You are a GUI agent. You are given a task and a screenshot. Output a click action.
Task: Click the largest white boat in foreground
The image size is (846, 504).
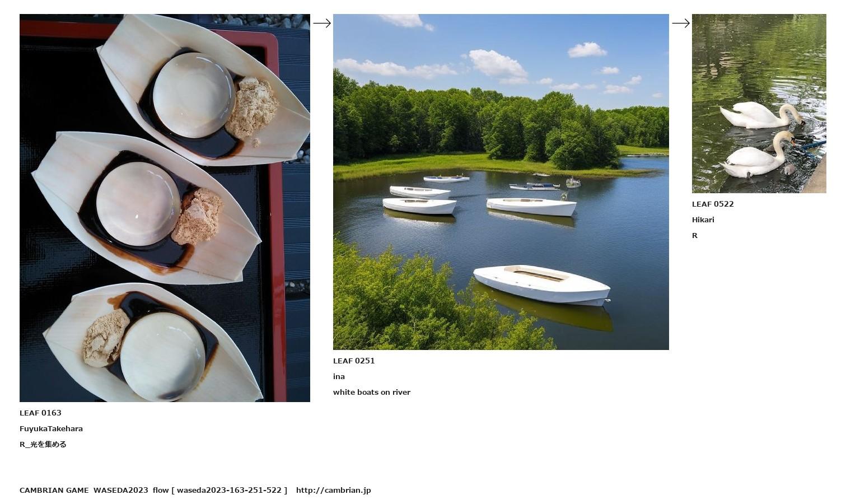pyautogui.click(x=542, y=284)
